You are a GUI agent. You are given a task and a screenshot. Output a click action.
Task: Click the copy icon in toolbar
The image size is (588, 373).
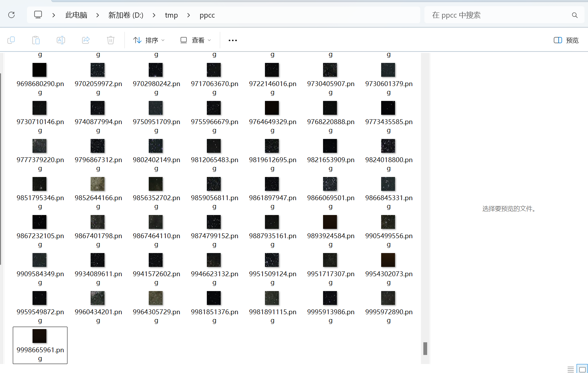[x=11, y=40]
